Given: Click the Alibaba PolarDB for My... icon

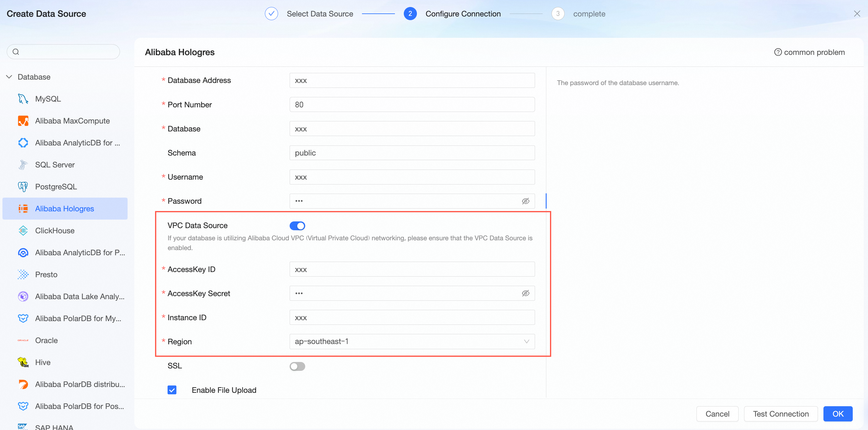Looking at the screenshot, I should click(x=23, y=318).
